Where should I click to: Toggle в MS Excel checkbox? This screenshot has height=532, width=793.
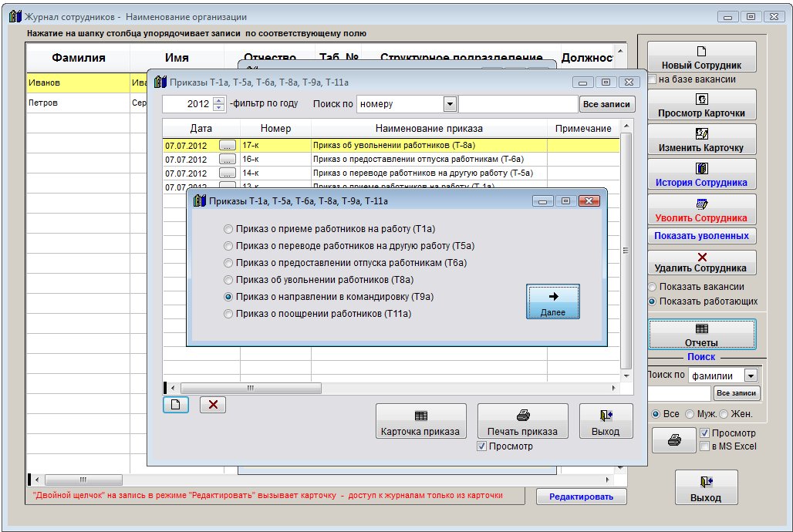704,446
